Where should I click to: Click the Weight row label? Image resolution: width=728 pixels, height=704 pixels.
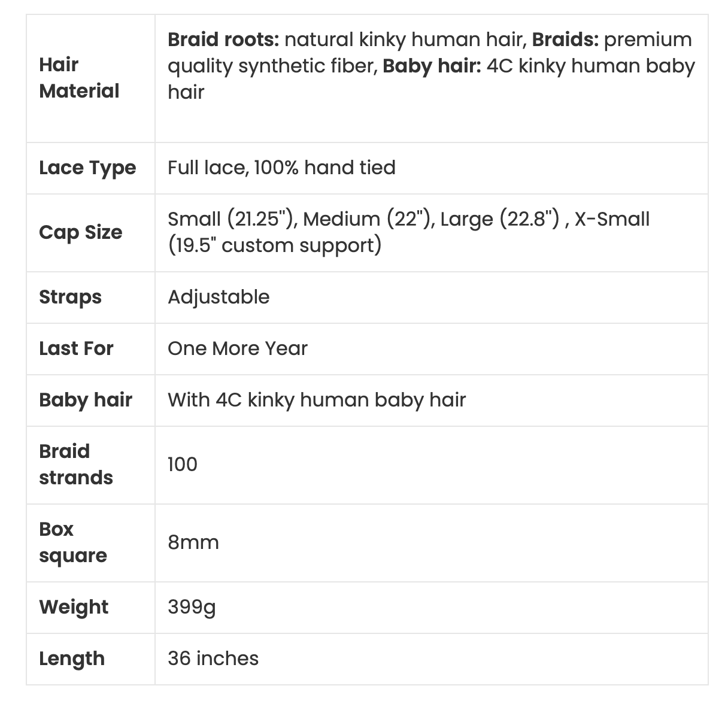pos(74,607)
